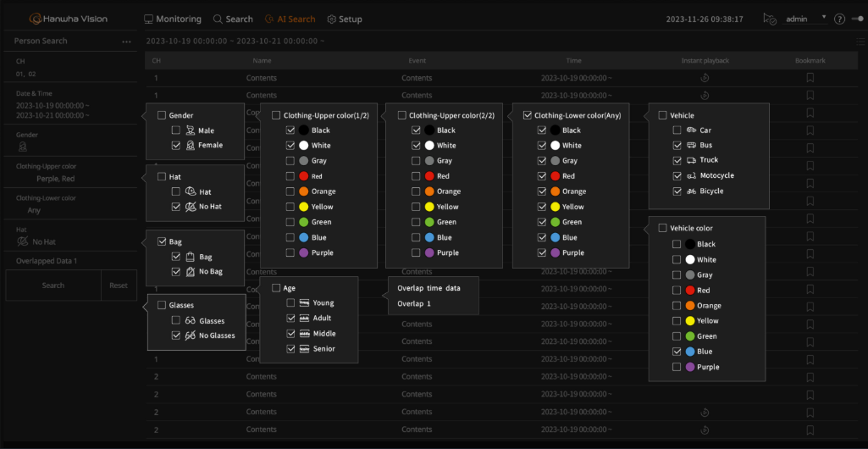Click Purple swatch in Clothing-Upper color(1/2) popup
868x449 pixels.
[x=303, y=252]
